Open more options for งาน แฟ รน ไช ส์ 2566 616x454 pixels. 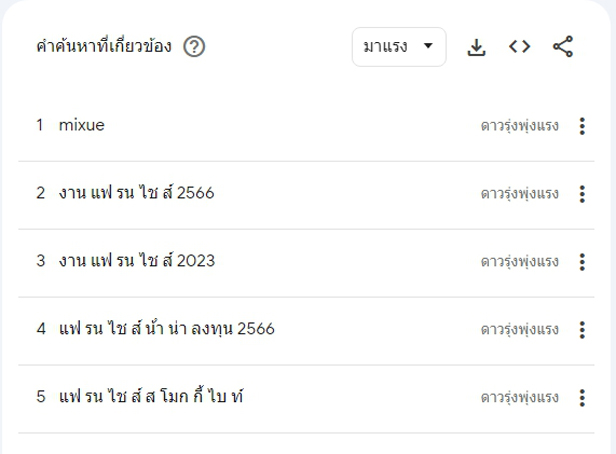pos(582,194)
